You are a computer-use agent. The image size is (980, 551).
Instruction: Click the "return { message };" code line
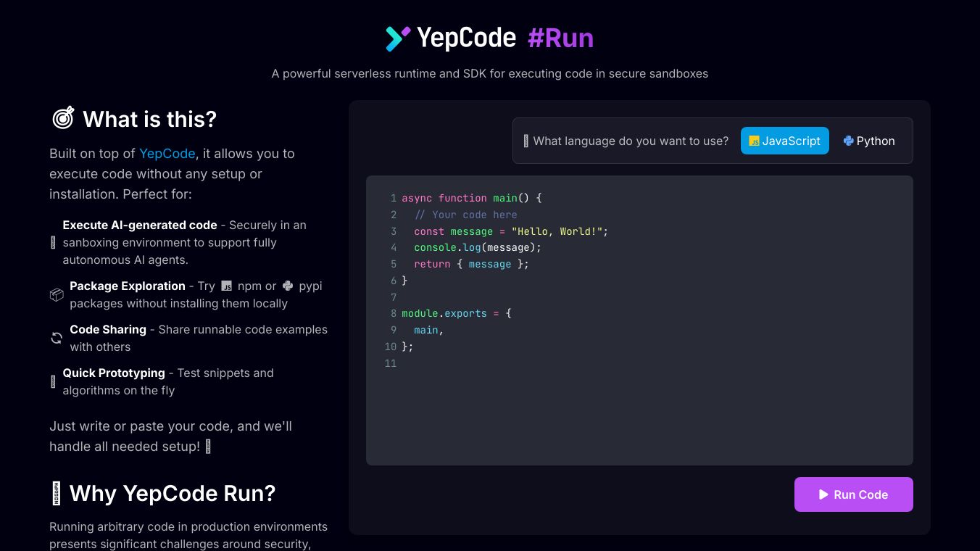[x=471, y=264]
